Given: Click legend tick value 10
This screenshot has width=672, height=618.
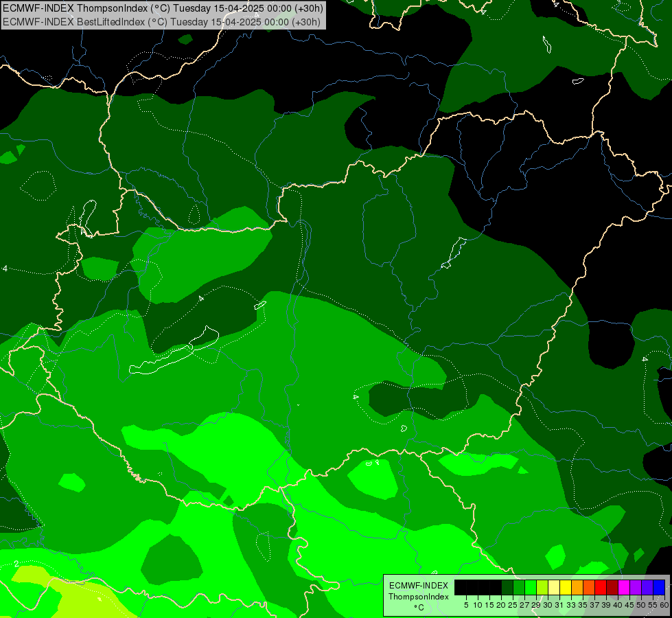Looking at the screenshot, I should [478, 605].
